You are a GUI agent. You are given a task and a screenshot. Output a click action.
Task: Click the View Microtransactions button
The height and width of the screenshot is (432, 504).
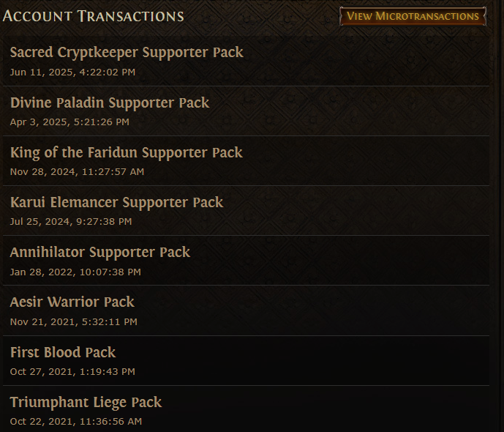pyautogui.click(x=413, y=16)
